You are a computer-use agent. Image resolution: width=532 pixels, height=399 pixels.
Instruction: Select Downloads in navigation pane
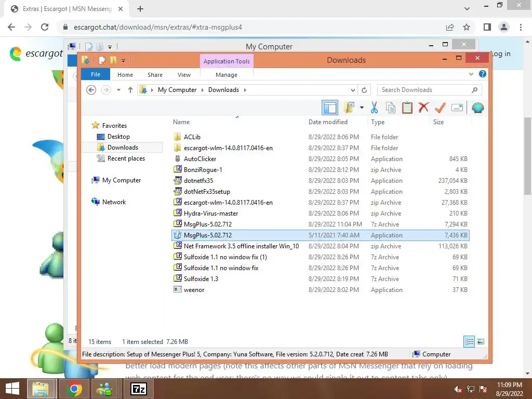(123, 147)
